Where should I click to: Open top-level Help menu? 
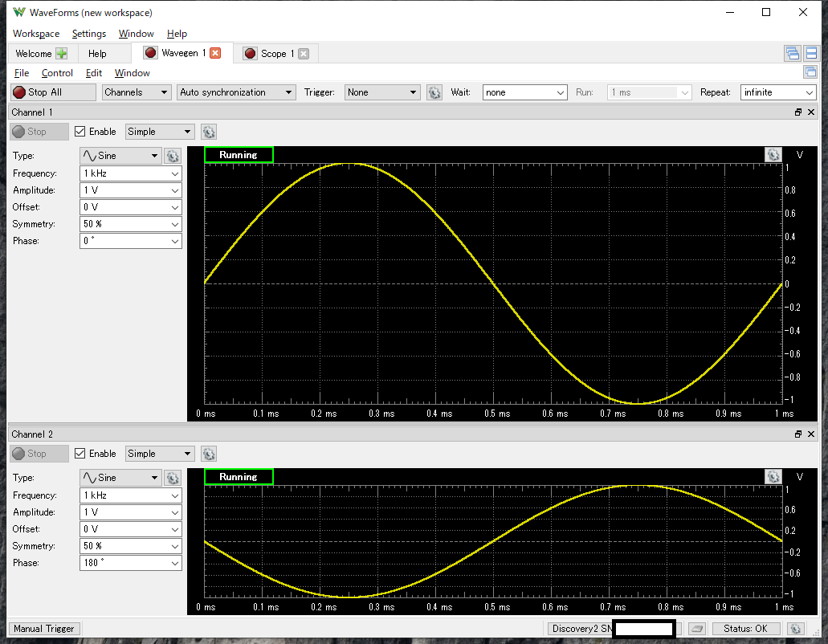coord(177,33)
